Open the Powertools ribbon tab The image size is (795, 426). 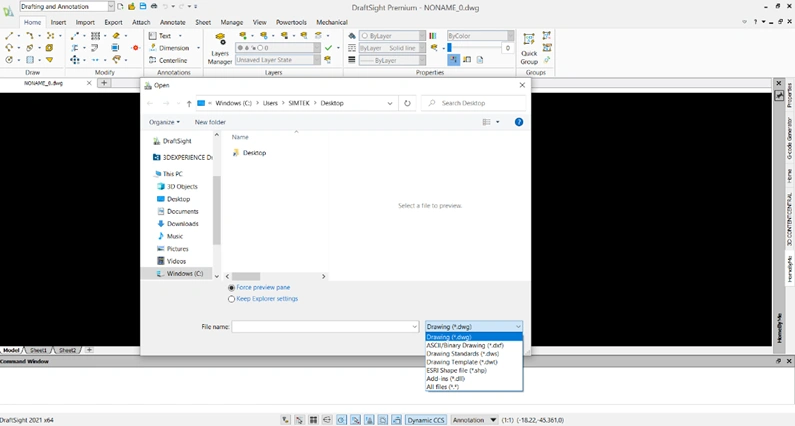coord(291,22)
